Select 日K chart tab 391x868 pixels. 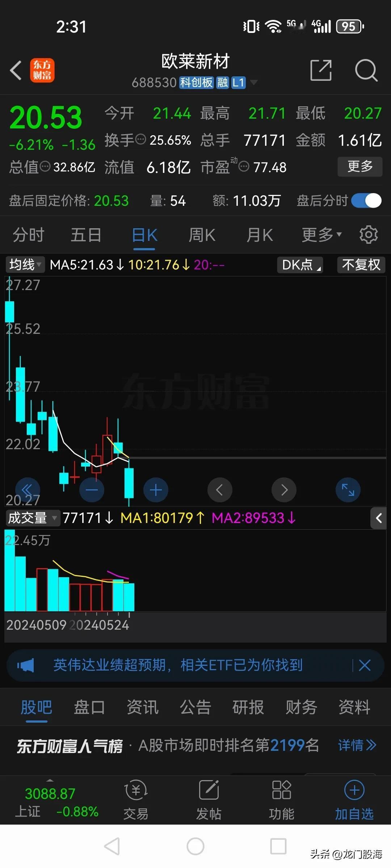144,235
